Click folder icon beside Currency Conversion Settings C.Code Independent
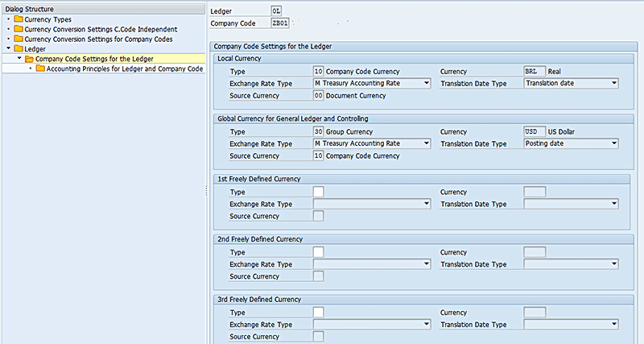Screen dimensions: 644x344 coord(19,29)
